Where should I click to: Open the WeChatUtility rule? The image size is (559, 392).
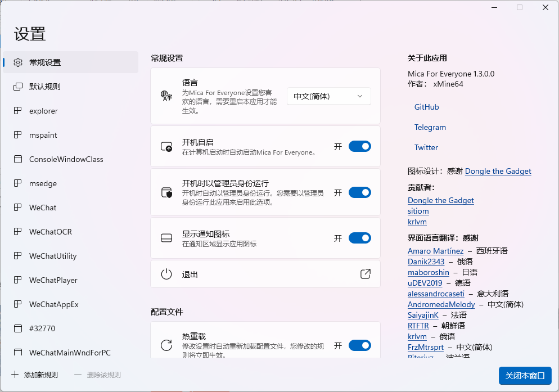pyautogui.click(x=71, y=256)
